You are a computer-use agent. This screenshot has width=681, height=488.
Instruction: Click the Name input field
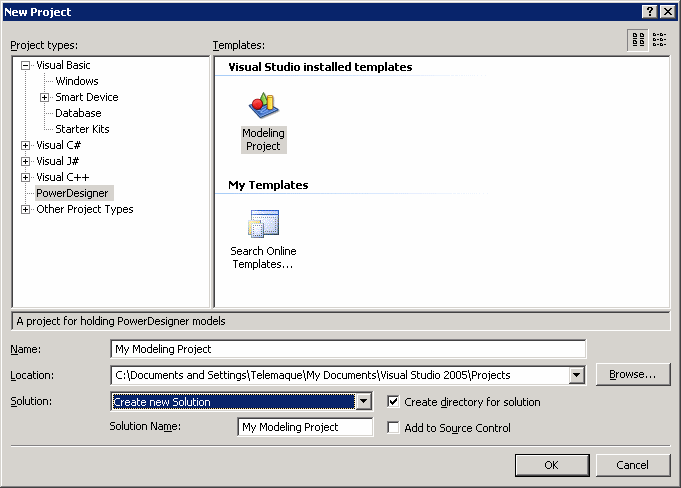pyautogui.click(x=348, y=349)
